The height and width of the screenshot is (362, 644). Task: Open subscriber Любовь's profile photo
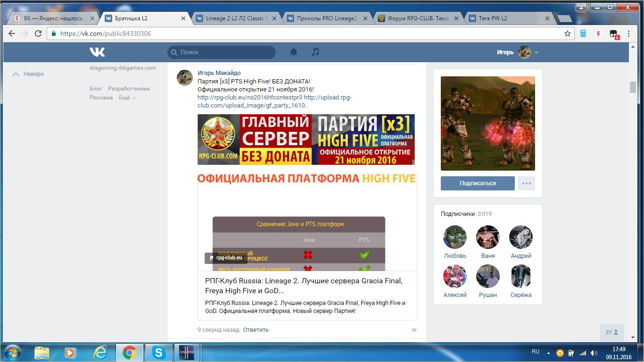455,237
